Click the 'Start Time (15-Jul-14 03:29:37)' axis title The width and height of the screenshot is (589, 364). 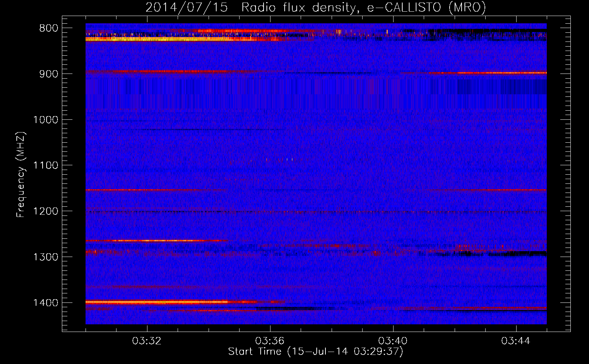pyautogui.click(x=316, y=352)
